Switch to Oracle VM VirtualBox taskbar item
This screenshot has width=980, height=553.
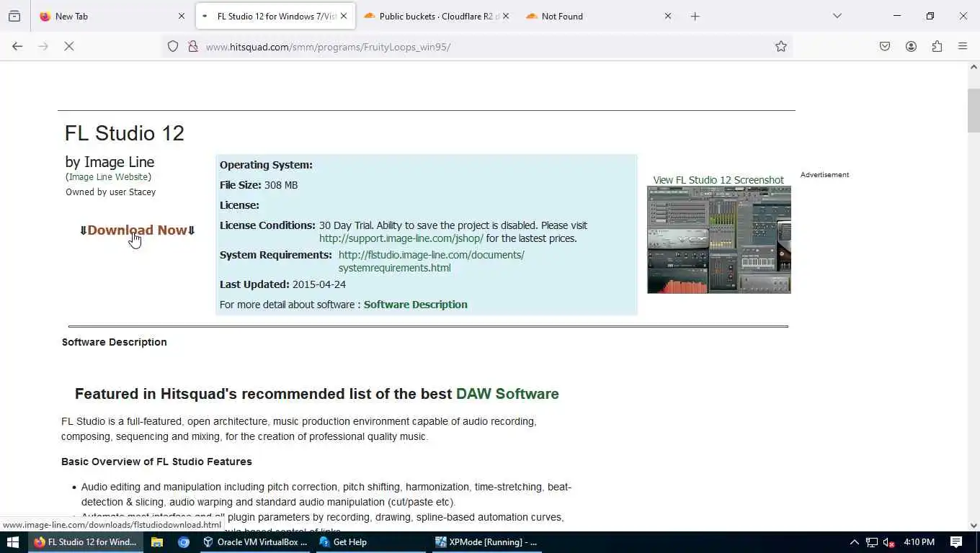(x=255, y=542)
